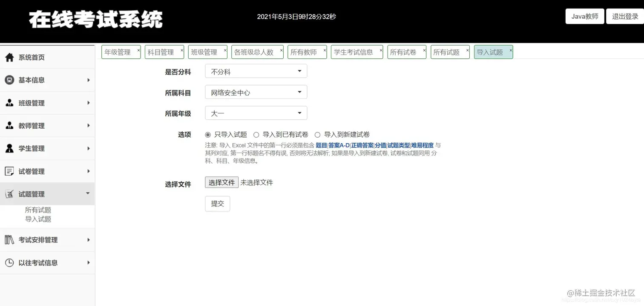Expand the 以往考试信息 sidebar arrow
The image size is (644, 306).
point(88,263)
